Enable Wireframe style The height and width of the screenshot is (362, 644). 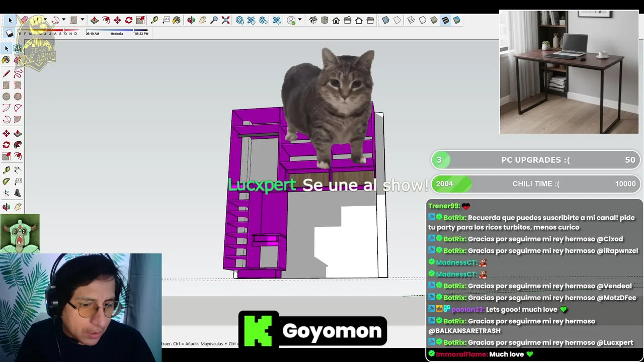pos(411,20)
